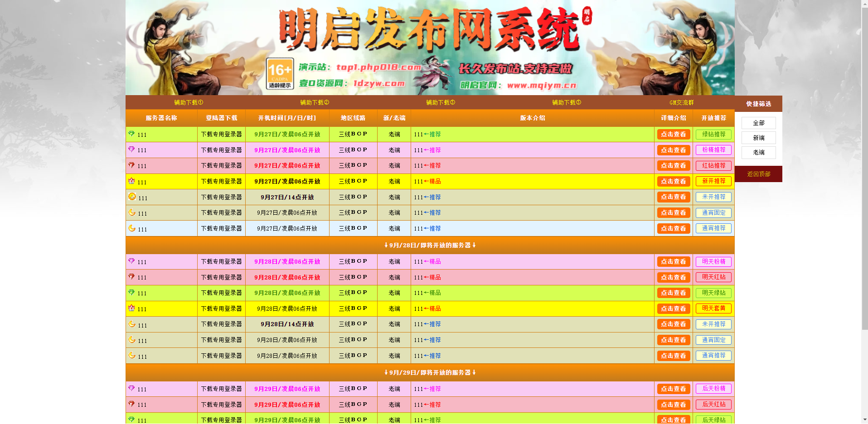
Task: Click the 版本介绍 column header
Action: [x=533, y=118]
